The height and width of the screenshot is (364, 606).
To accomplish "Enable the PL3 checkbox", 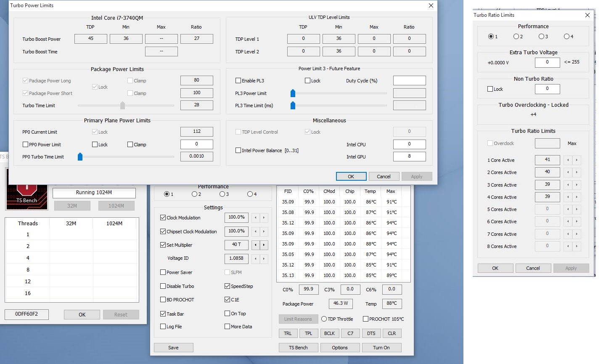I will (238, 81).
